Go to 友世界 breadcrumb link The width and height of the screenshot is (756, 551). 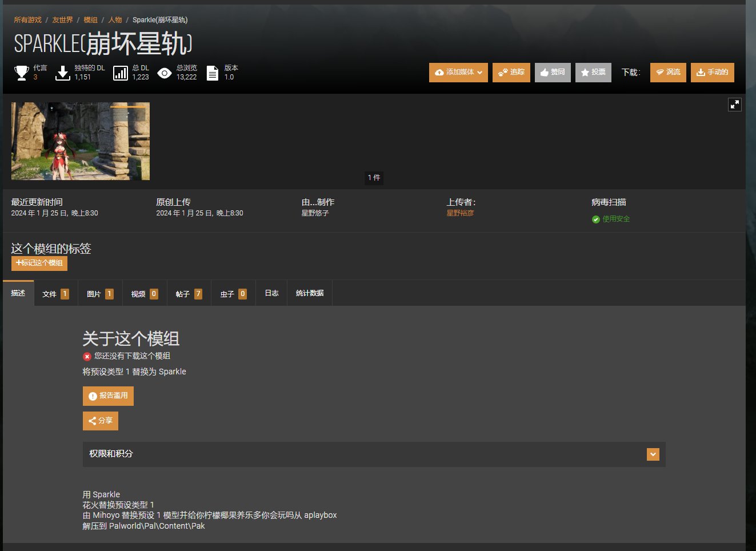click(62, 20)
